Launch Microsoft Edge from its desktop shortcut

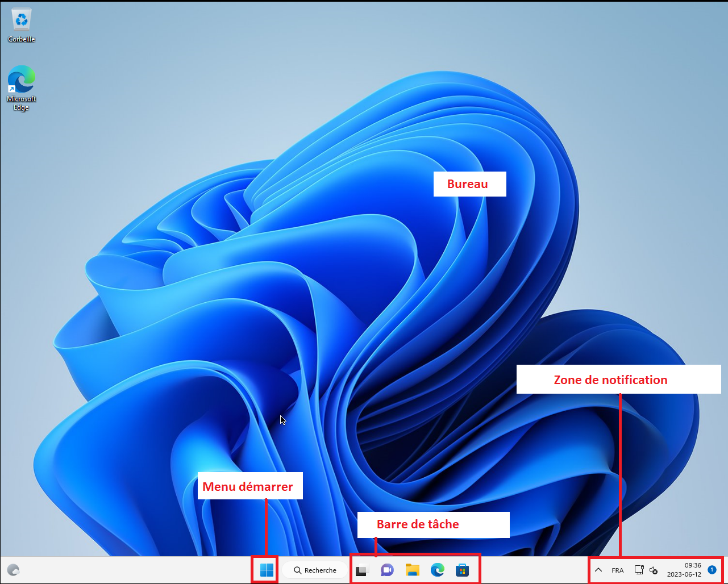tap(22, 77)
